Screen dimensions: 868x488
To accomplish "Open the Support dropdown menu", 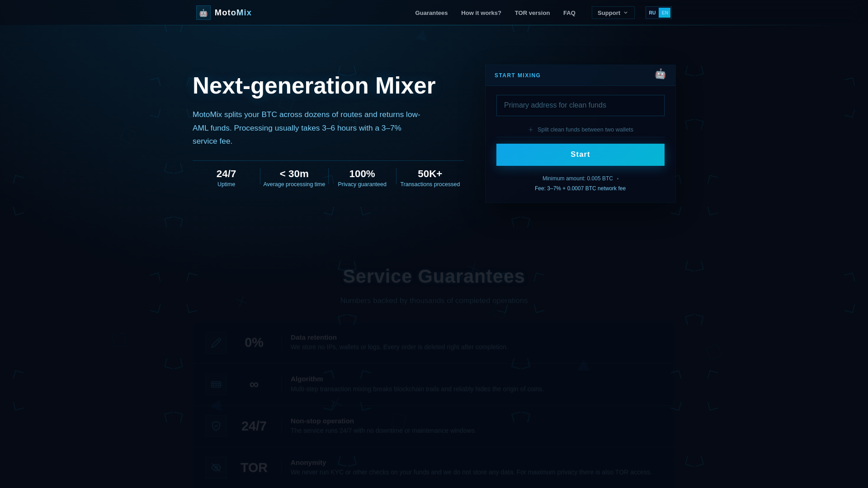I will tap(613, 13).
